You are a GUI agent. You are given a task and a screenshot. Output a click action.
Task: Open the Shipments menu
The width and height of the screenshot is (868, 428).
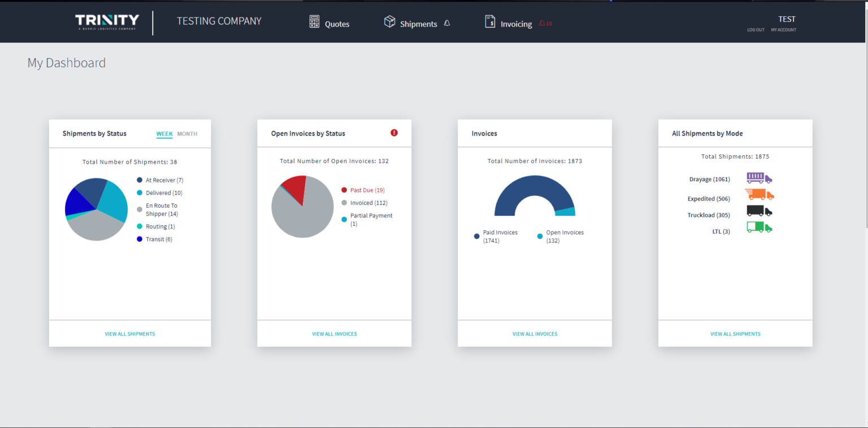411,23
